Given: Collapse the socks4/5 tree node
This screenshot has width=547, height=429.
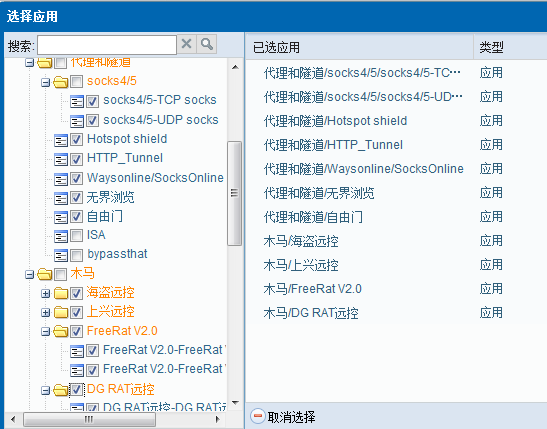Looking at the screenshot, I should [x=45, y=83].
